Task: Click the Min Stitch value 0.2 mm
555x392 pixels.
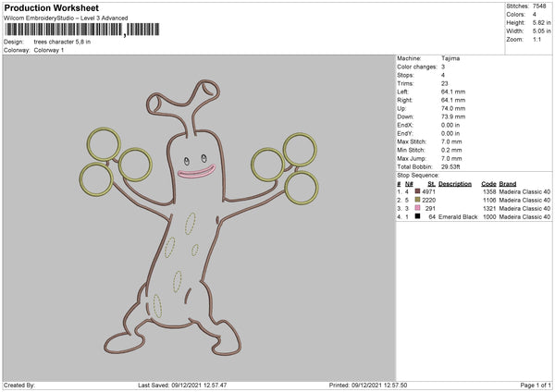Action: pyautogui.click(x=451, y=150)
